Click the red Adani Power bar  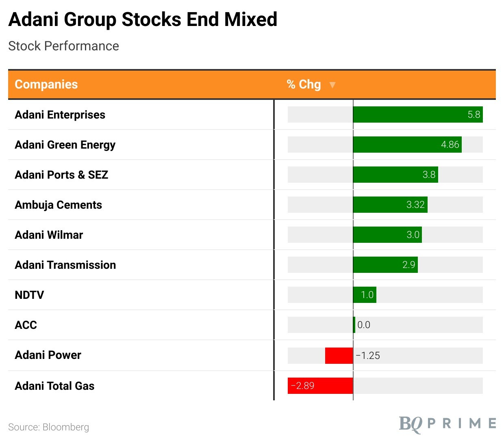339,356
